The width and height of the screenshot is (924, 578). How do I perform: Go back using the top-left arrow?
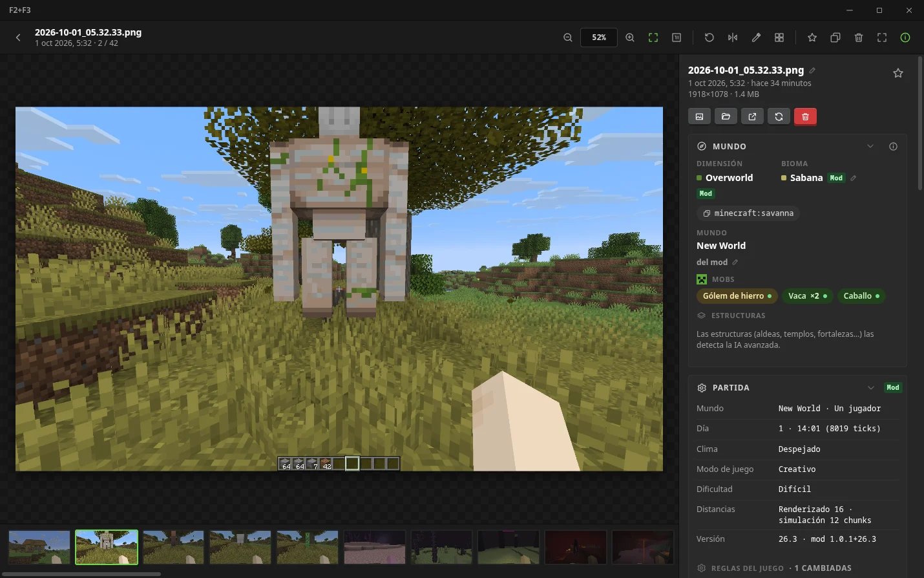point(18,37)
